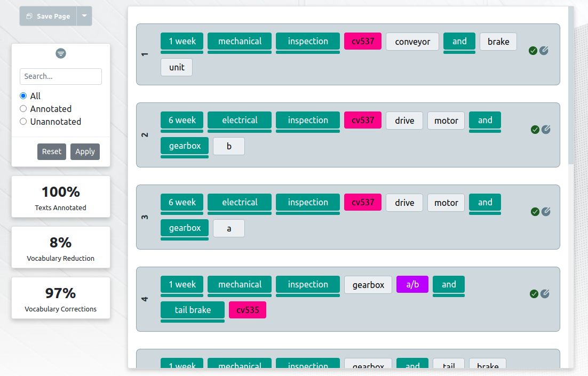
Task: Click the green checkmark icon on row 3
Action: point(535,212)
